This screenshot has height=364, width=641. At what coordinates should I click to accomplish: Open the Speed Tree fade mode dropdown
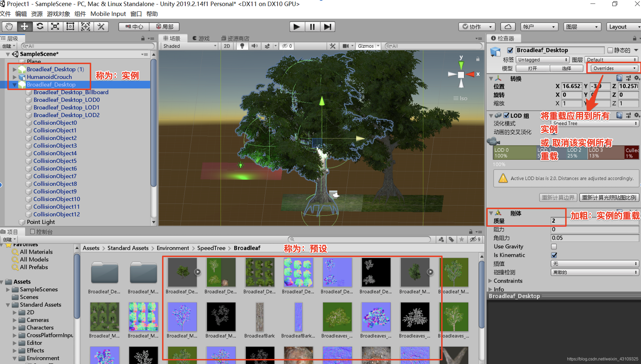[594, 123]
